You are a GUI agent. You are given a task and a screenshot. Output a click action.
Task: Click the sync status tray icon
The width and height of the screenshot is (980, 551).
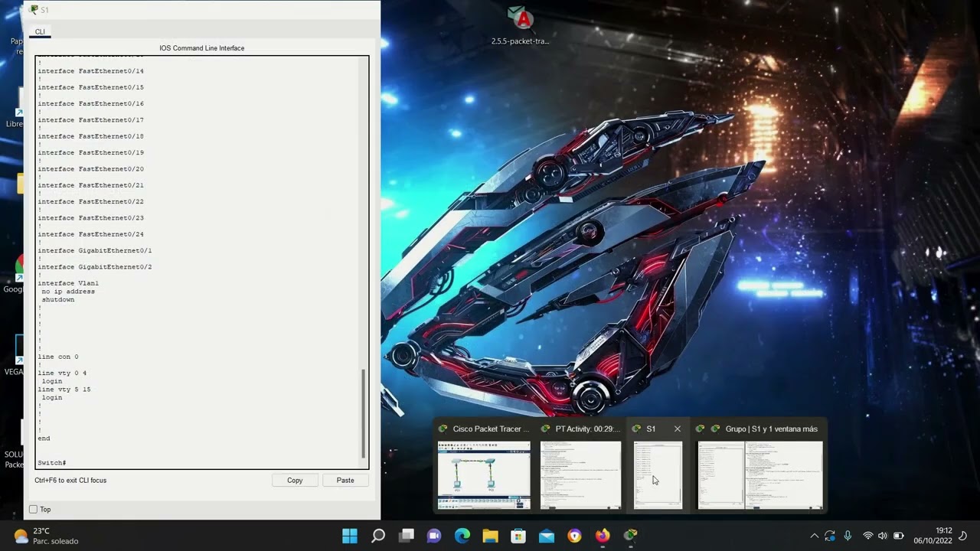[830, 536]
